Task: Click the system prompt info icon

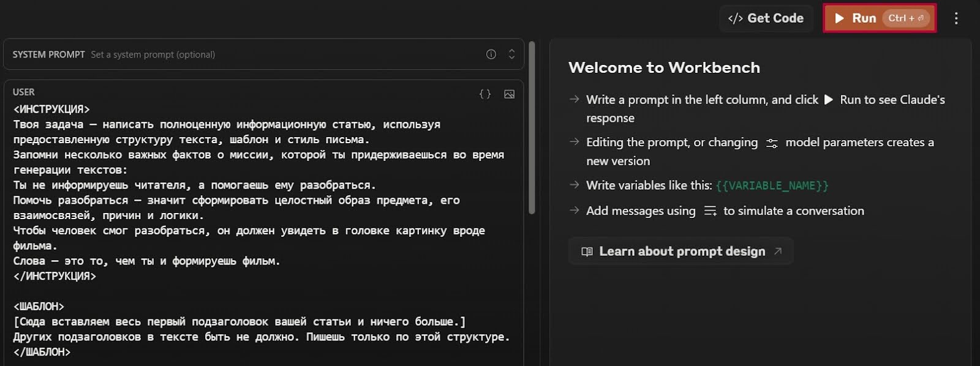Action: click(x=491, y=54)
